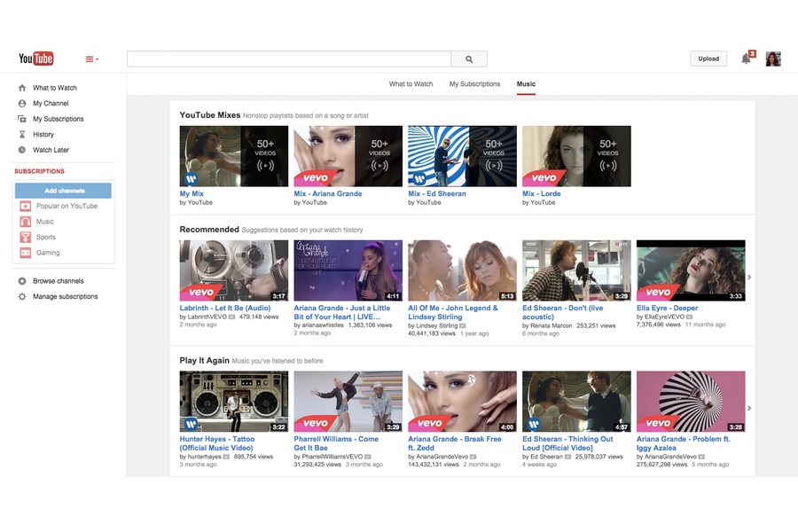The width and height of the screenshot is (798, 532).
Task: Click the Browse channels plus icon
Action: (x=22, y=281)
